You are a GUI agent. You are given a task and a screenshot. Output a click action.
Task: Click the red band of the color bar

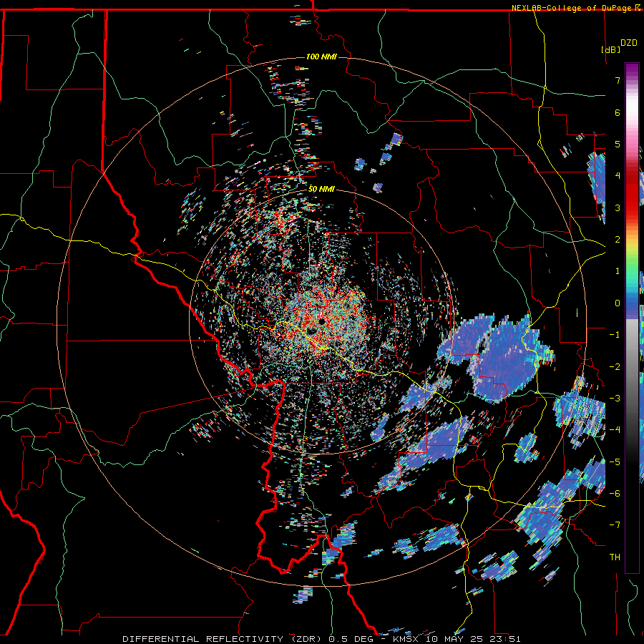[x=632, y=193]
